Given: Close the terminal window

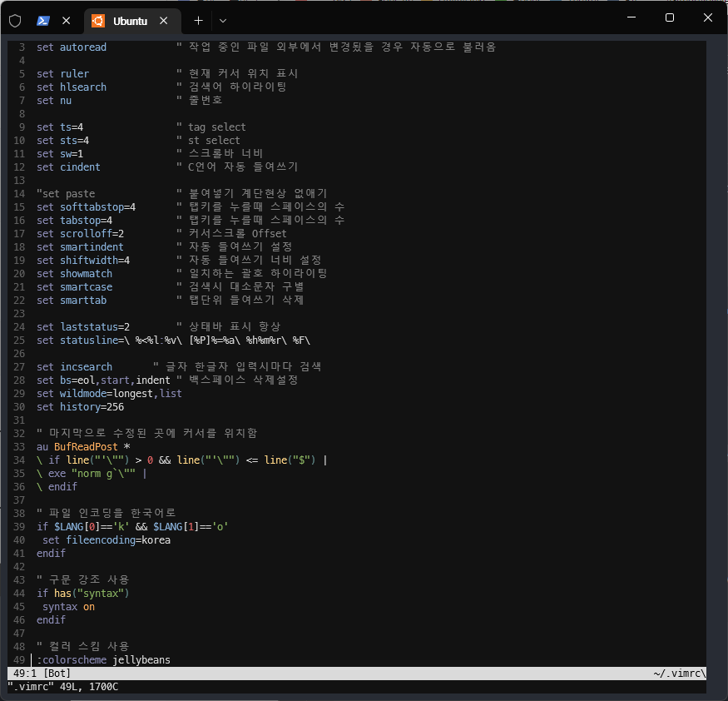Looking at the screenshot, I should (x=707, y=17).
